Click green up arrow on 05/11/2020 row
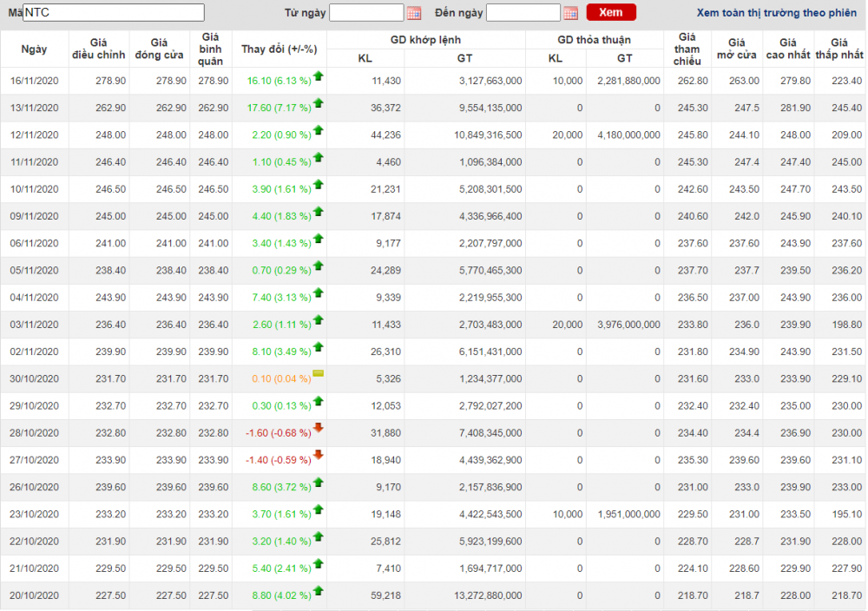 click(319, 266)
